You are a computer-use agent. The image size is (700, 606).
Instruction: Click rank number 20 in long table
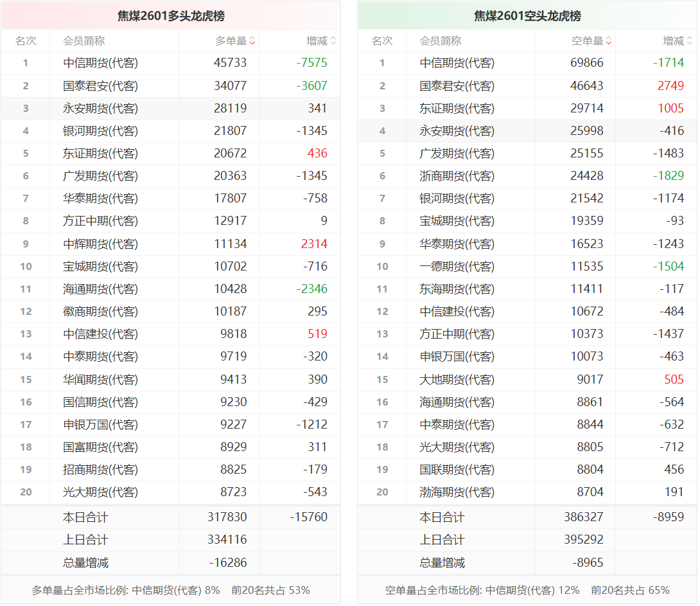tap(26, 492)
